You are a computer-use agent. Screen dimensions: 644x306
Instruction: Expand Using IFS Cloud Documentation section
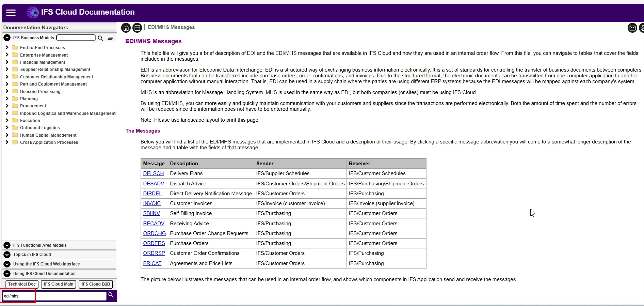tap(7, 274)
